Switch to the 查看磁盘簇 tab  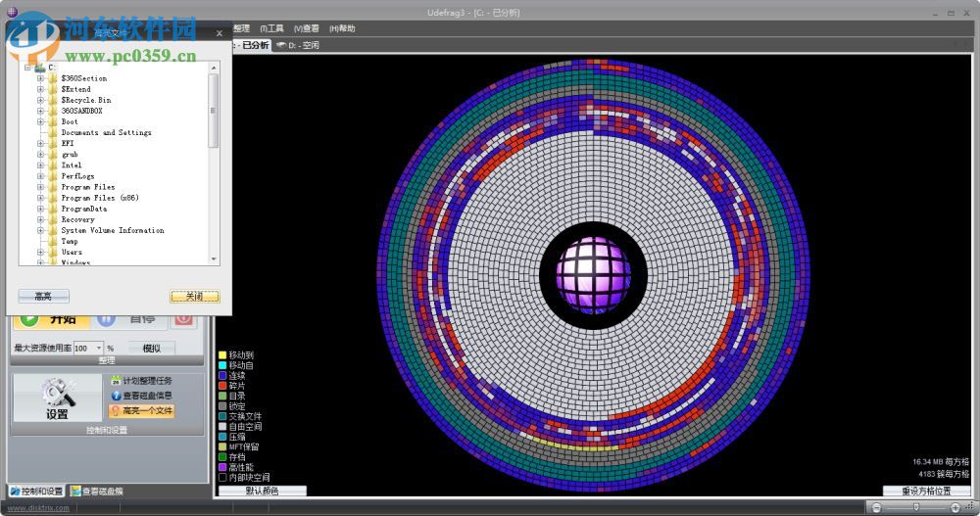[x=96, y=491]
